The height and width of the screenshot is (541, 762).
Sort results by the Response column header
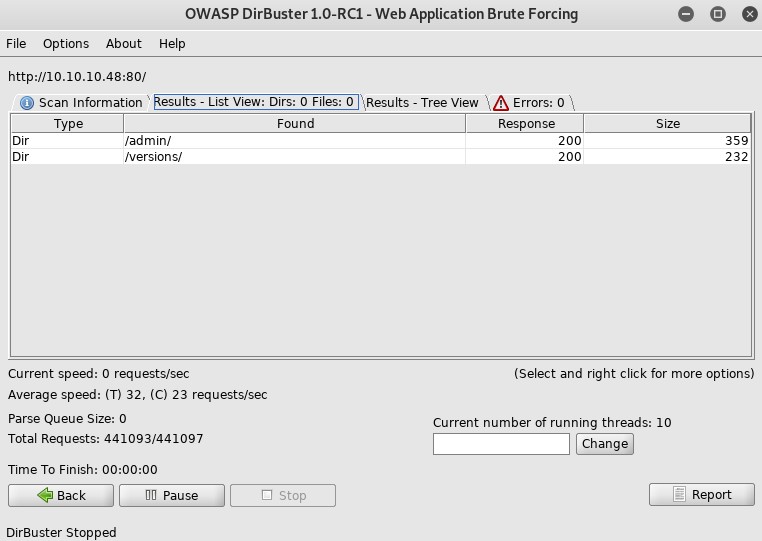pyautogui.click(x=525, y=123)
